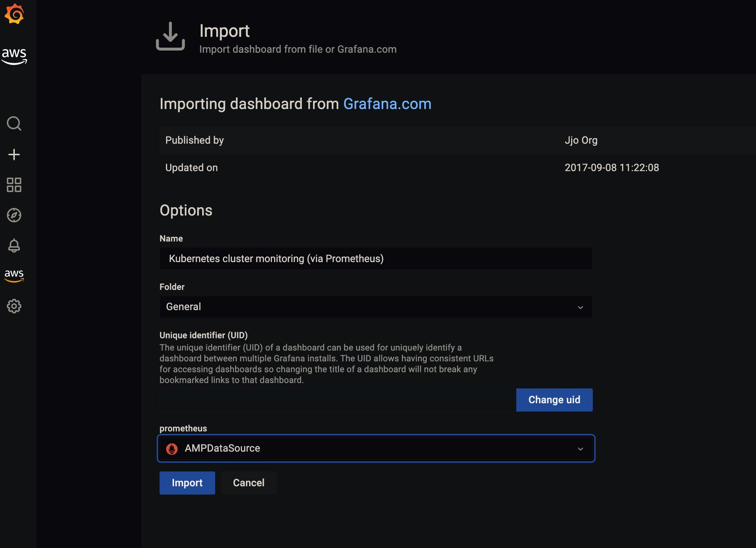Viewport: 756px width, 548px height.
Task: Open the Alerting bell icon
Action: point(14,245)
